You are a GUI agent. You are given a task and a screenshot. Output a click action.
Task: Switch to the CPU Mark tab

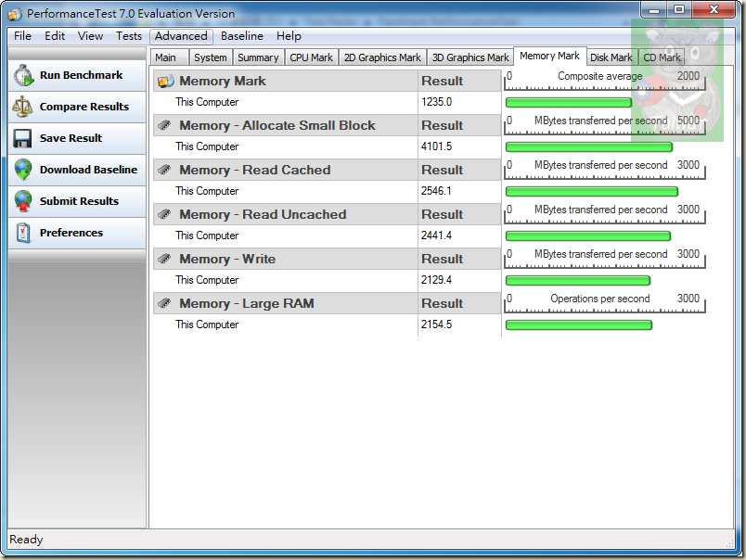click(x=311, y=57)
